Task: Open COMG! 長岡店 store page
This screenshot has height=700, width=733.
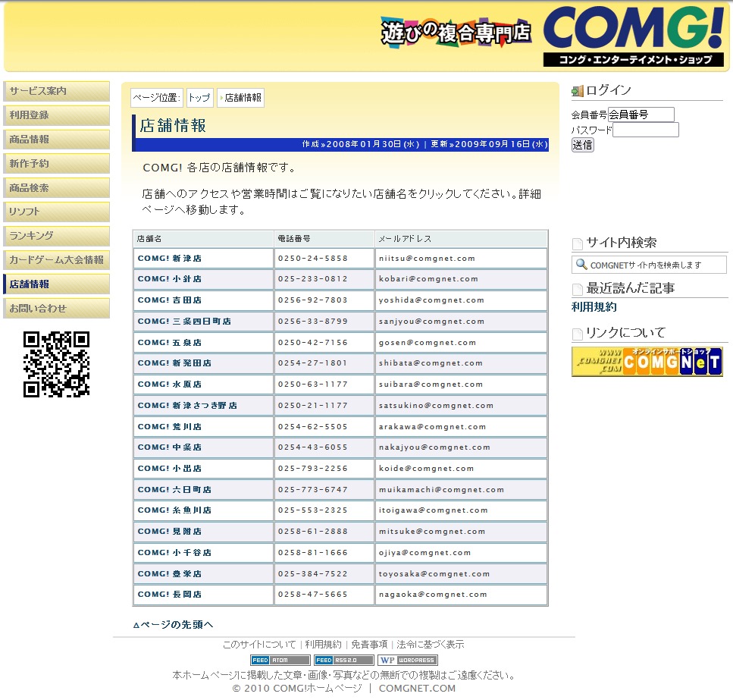Action: (170, 595)
